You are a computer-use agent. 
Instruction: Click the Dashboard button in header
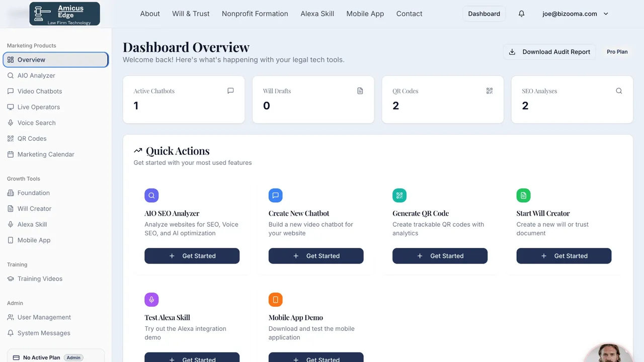(484, 14)
